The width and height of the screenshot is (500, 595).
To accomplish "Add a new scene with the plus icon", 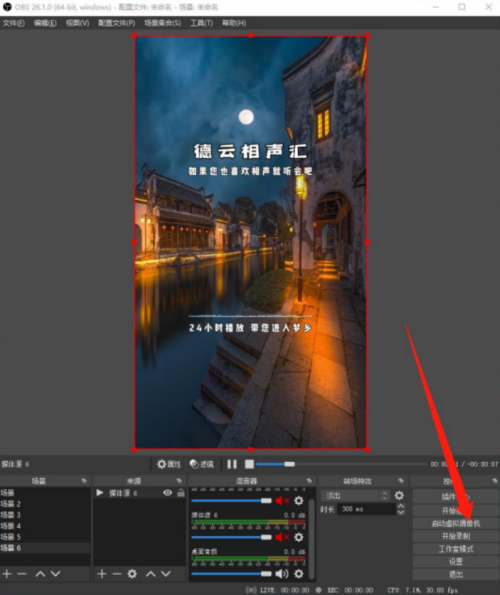I will 6,573.
